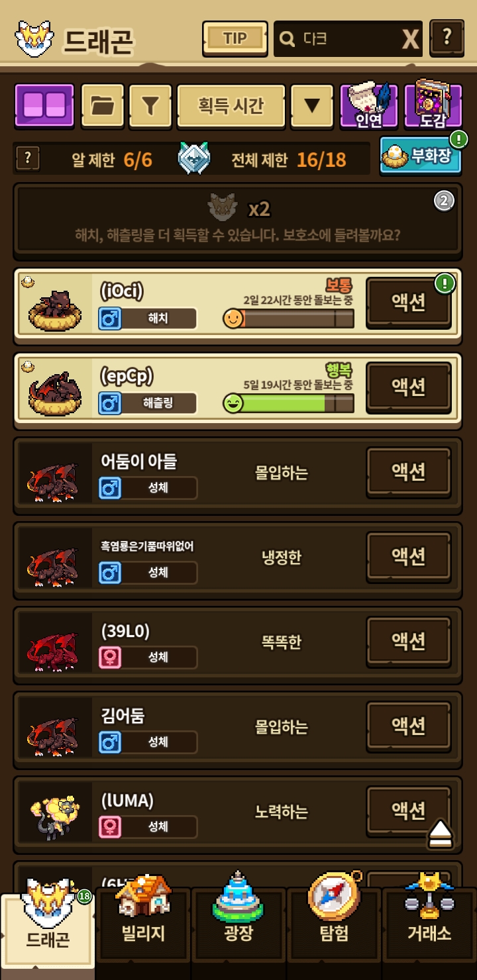Open the 인연 scroll icon
Viewport: 477px width, 980px height.
[x=369, y=105]
